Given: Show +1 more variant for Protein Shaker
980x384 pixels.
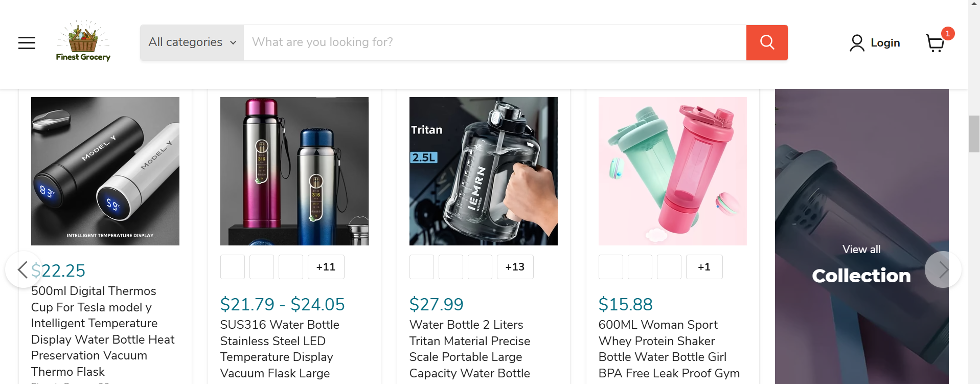Looking at the screenshot, I should pyautogui.click(x=704, y=267).
